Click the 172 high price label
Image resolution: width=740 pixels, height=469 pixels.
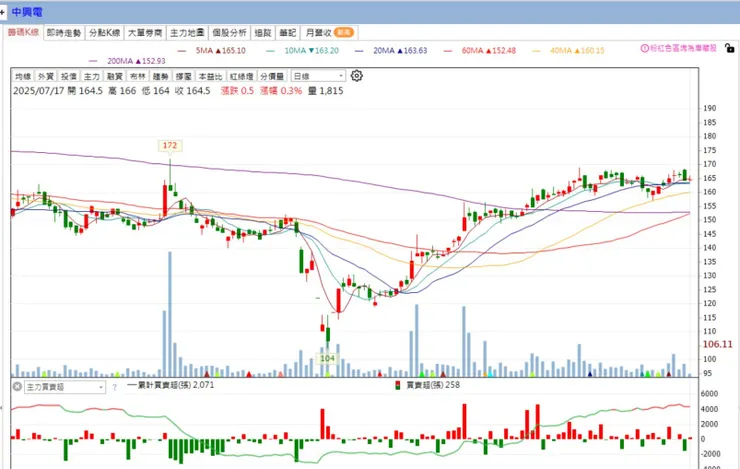click(170, 145)
